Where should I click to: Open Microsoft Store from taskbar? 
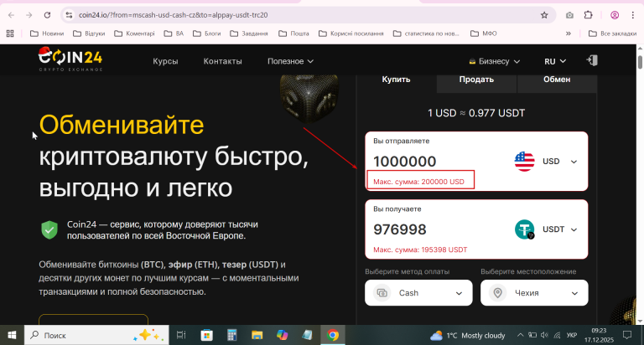click(206, 335)
